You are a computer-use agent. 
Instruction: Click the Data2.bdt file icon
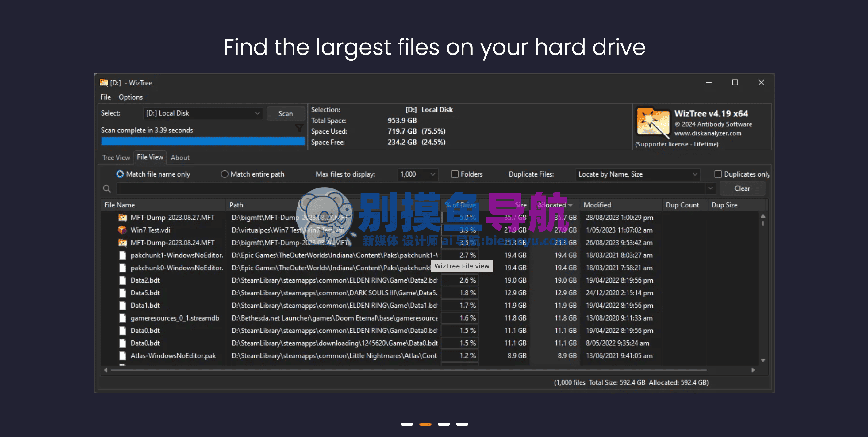click(x=123, y=280)
